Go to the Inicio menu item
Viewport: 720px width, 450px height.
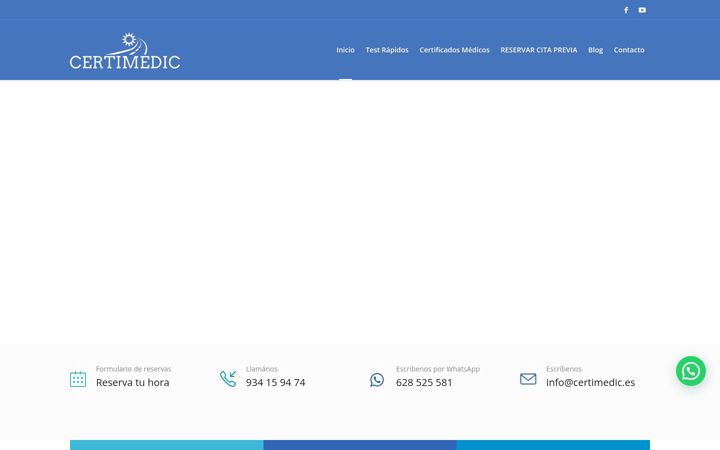(345, 50)
